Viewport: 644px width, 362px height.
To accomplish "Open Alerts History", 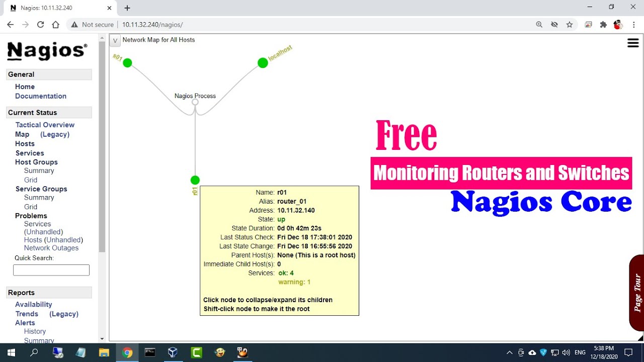I will (x=35, y=331).
